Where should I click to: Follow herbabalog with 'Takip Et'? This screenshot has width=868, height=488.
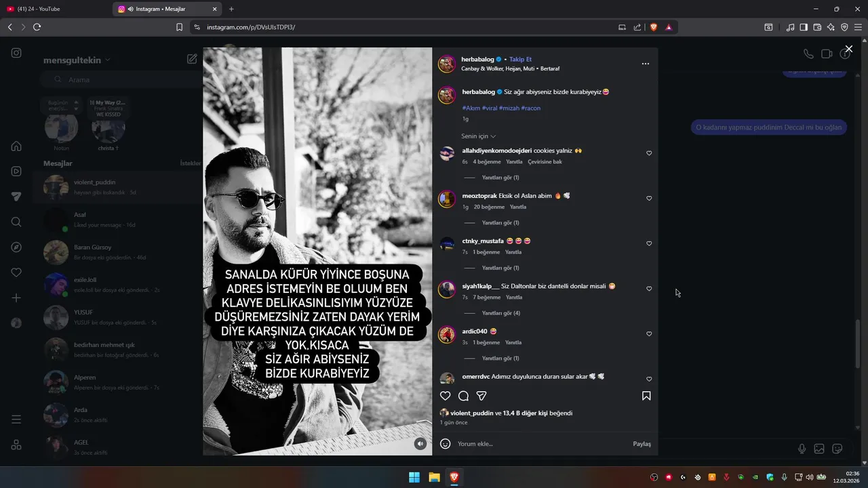(520, 60)
